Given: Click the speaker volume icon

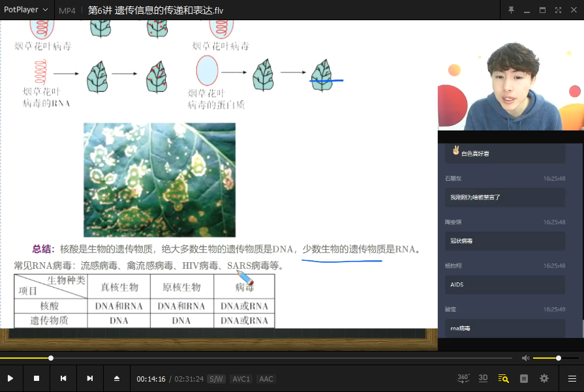Looking at the screenshot, I should tap(525, 357).
